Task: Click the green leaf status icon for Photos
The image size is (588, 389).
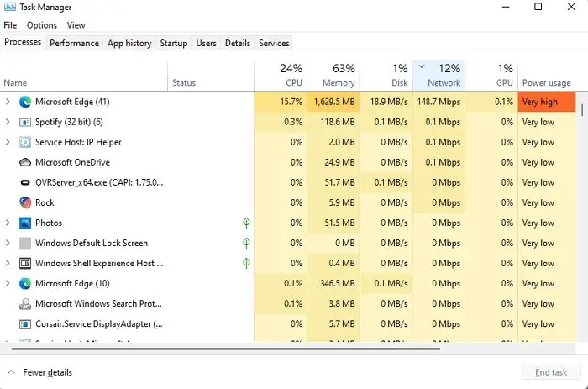Action: pyautogui.click(x=246, y=223)
